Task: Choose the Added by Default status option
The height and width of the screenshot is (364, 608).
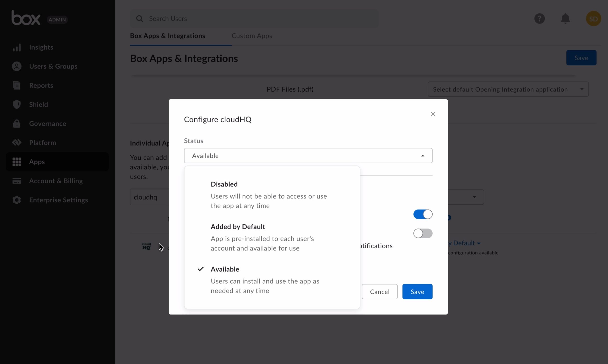Action: [272, 237]
